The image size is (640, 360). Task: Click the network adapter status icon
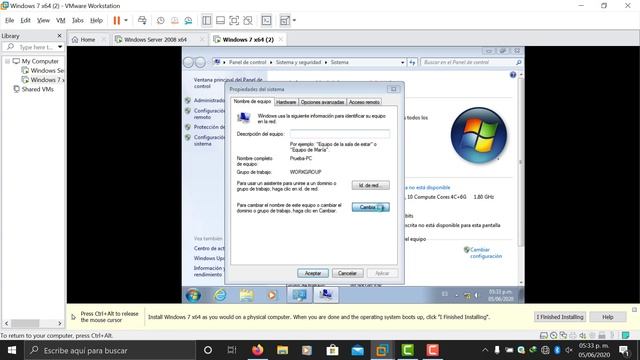pyautogui.click(x=563, y=336)
